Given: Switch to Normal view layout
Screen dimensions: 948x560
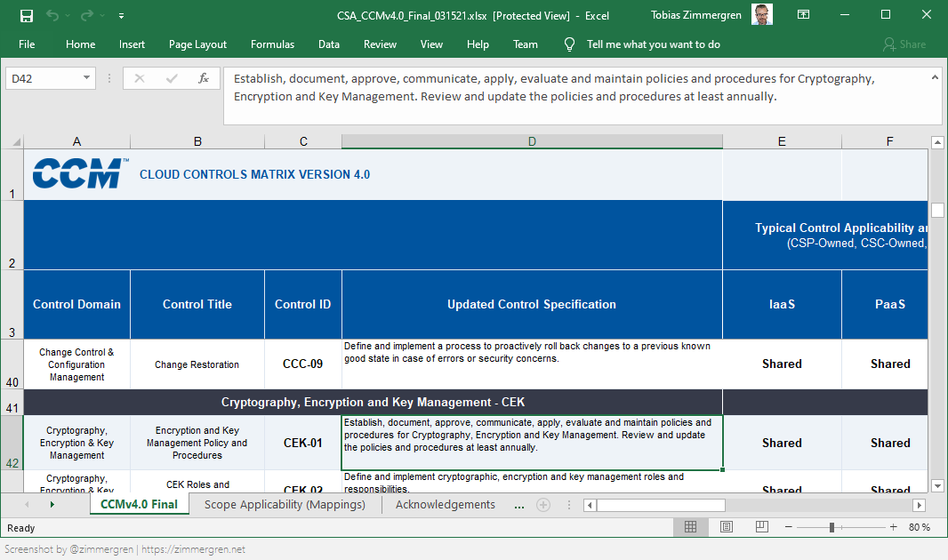Looking at the screenshot, I should click(690, 527).
